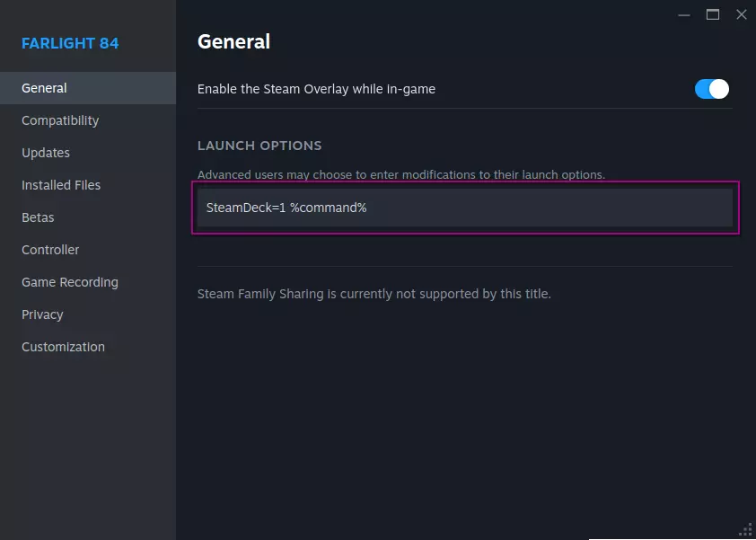Viewport: 756px width, 540px height.
Task: Select the Betas sidebar item
Action: coord(38,217)
